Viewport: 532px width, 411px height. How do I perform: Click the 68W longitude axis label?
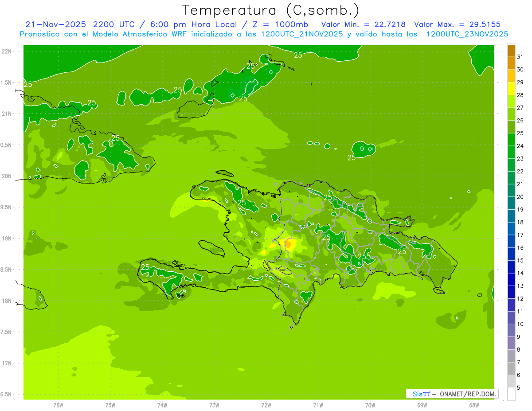[474, 405]
